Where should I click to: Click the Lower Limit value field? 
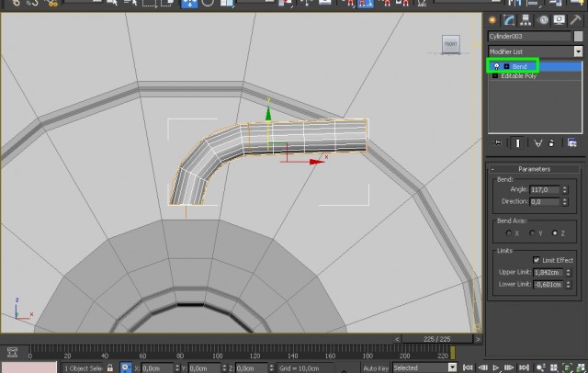(548, 284)
